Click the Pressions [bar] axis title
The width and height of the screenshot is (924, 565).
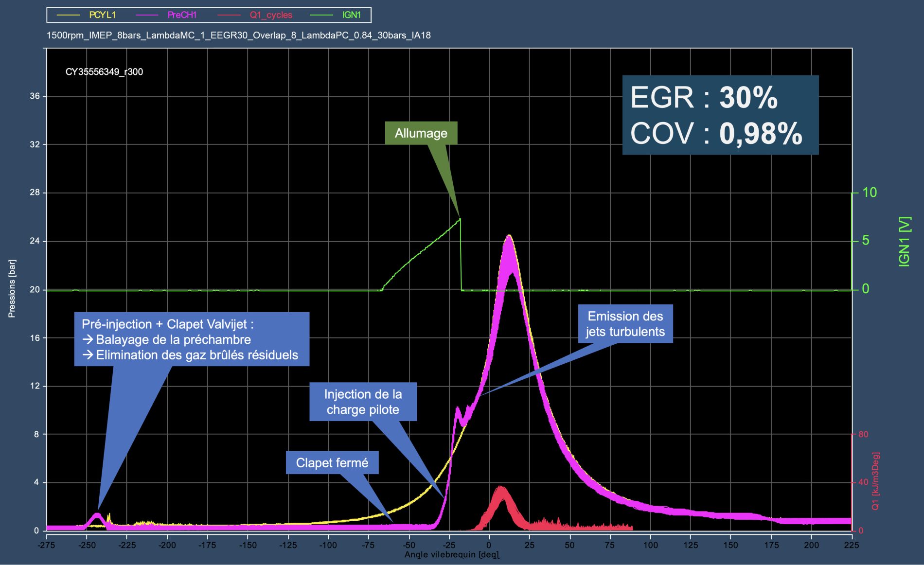click(12, 288)
